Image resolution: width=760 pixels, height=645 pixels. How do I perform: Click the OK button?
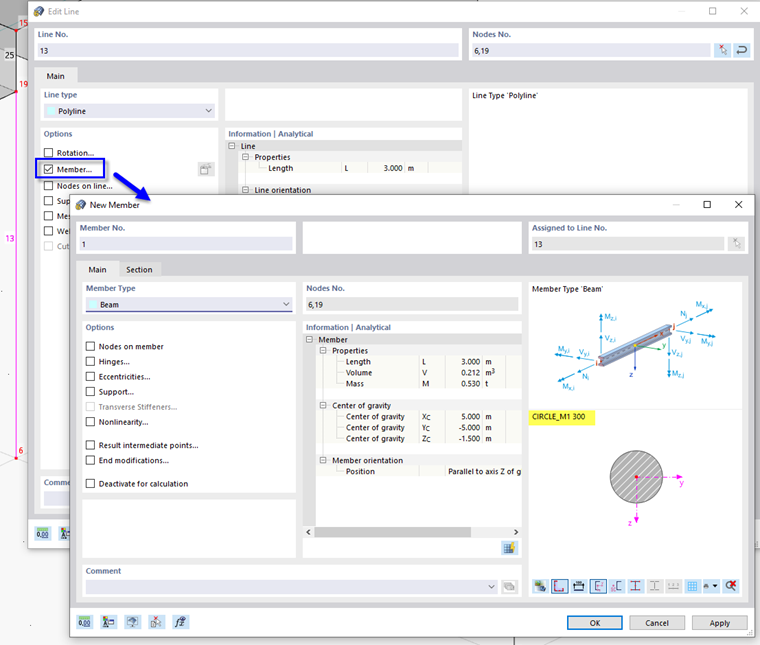tap(595, 623)
